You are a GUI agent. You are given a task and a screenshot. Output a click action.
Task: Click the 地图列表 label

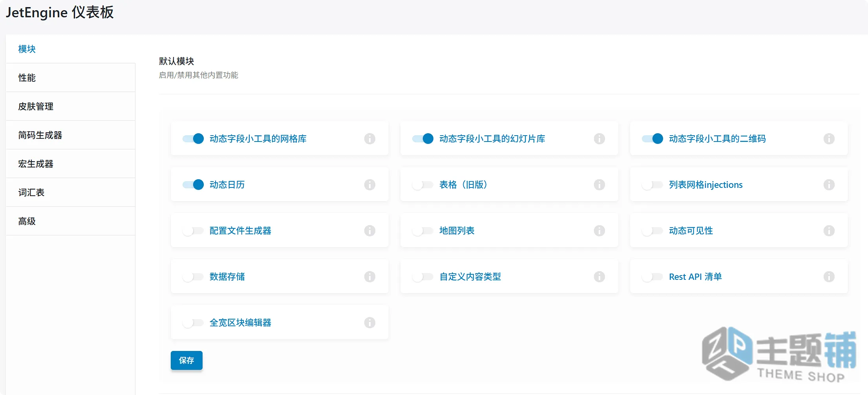(x=457, y=231)
